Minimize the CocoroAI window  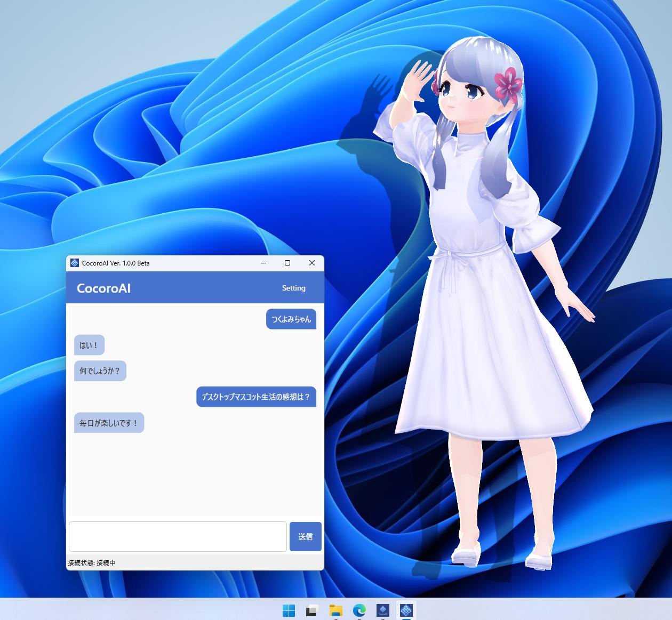263,263
